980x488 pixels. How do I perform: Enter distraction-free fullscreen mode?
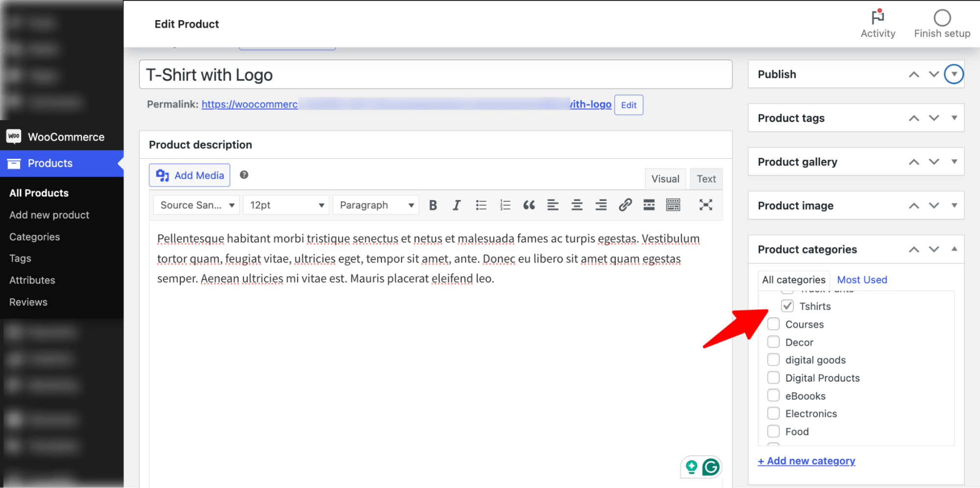pos(705,205)
